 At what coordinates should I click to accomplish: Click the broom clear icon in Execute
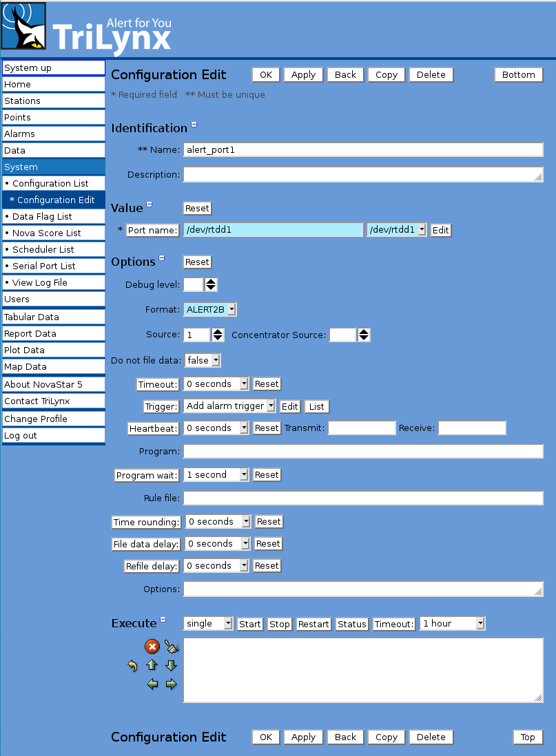172,646
